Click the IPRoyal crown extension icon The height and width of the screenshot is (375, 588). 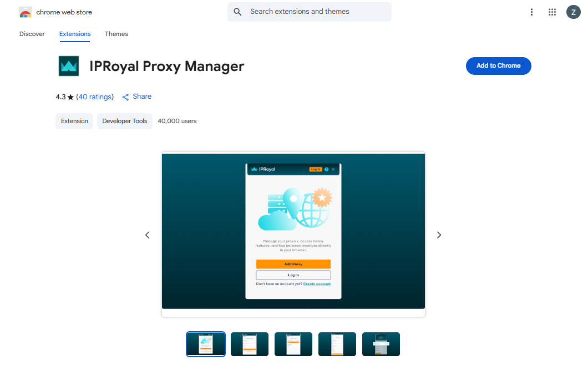point(69,66)
